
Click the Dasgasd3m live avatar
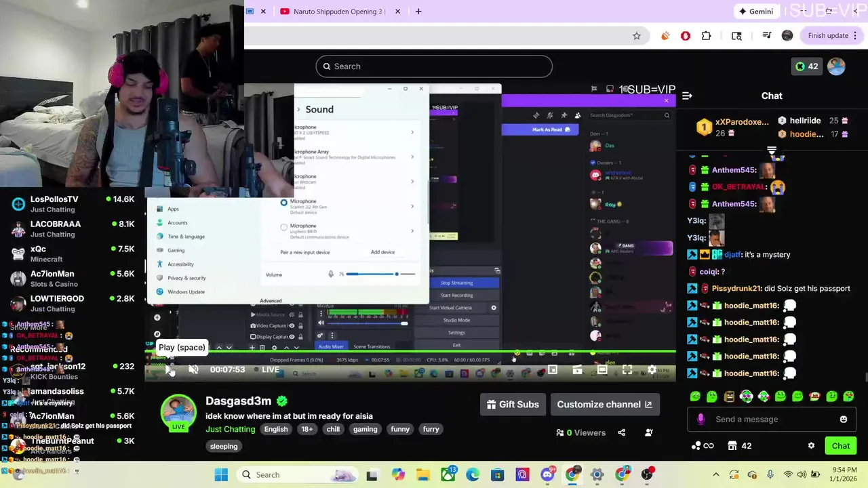pos(178,411)
